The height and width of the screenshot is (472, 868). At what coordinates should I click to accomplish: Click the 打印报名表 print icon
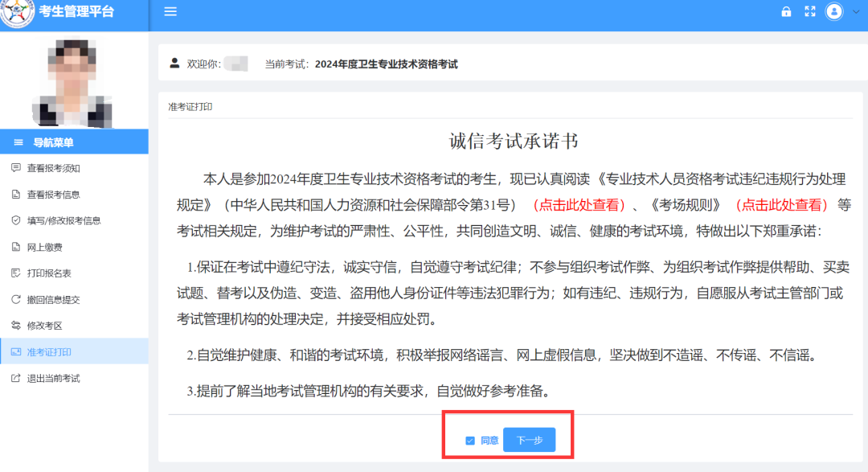pos(18,271)
